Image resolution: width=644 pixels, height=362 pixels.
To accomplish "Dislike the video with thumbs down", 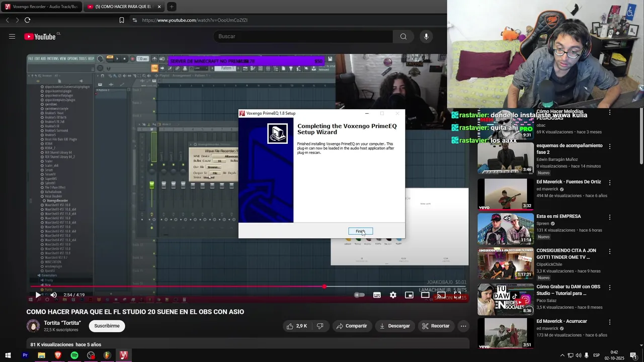I will point(320,326).
